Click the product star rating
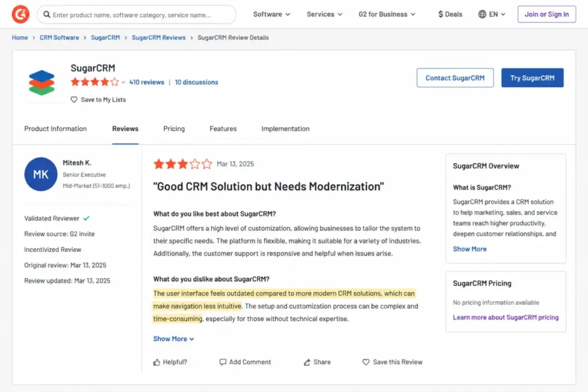Image resolution: width=588 pixels, height=392 pixels. 95,81
